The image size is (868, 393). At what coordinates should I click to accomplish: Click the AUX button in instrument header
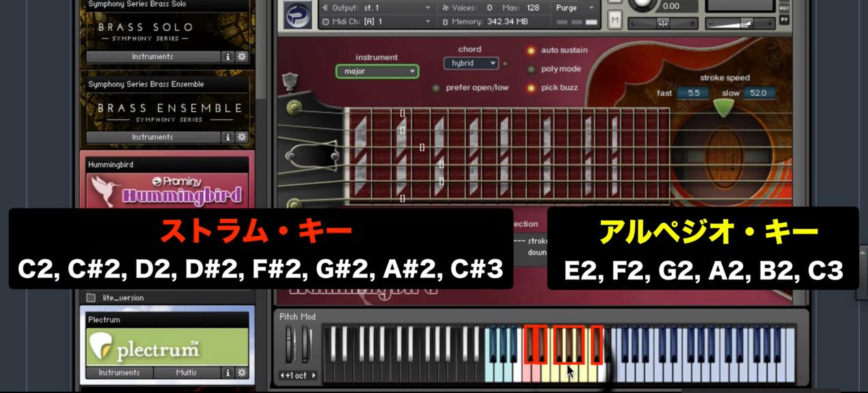click(x=784, y=8)
